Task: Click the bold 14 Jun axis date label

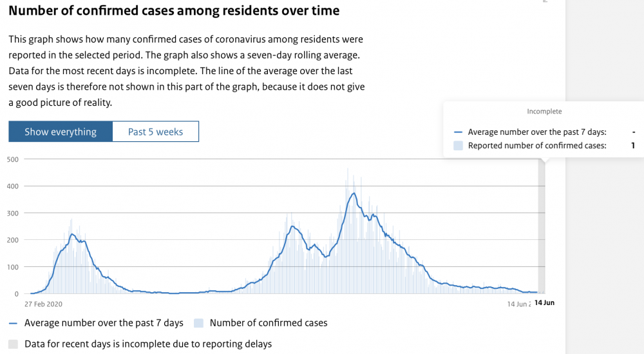Action: pyautogui.click(x=545, y=302)
